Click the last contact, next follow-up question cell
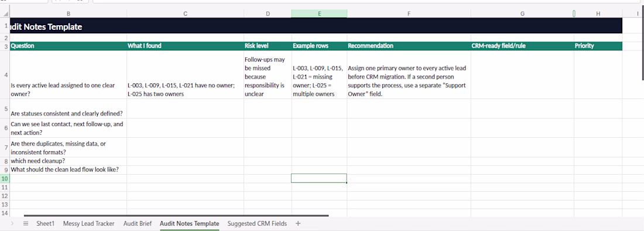The height and width of the screenshot is (231, 644). coord(68,128)
